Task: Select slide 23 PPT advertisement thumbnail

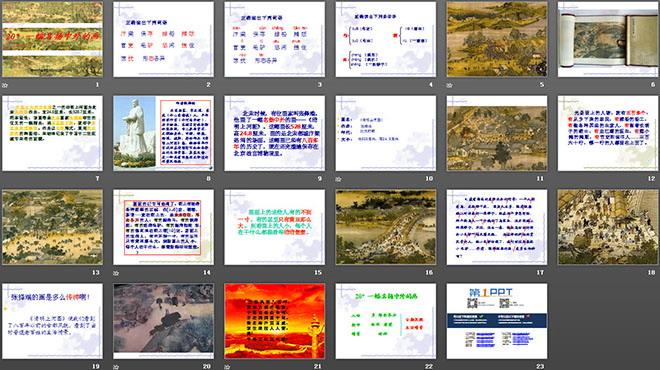Action: point(497,321)
